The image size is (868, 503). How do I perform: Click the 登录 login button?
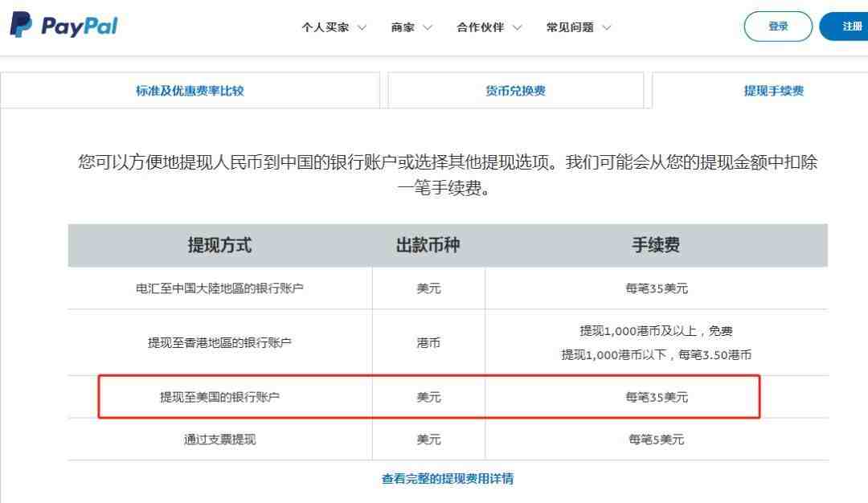click(778, 26)
